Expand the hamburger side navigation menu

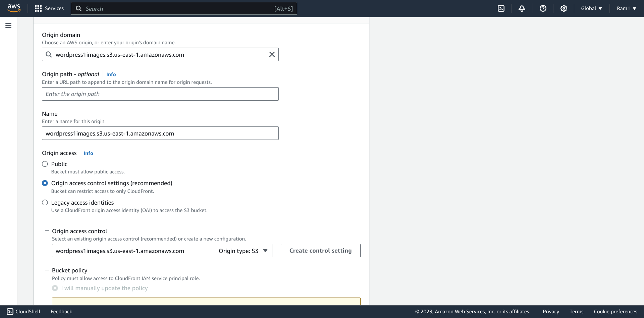click(8, 25)
